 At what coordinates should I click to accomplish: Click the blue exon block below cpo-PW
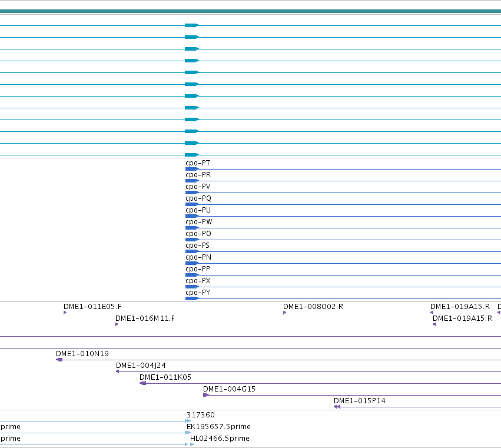point(192,228)
